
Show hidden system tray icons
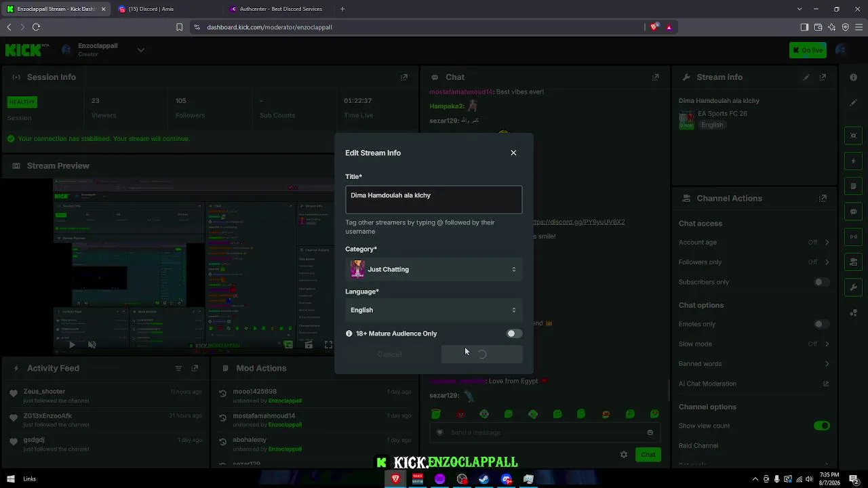pyautogui.click(x=755, y=479)
